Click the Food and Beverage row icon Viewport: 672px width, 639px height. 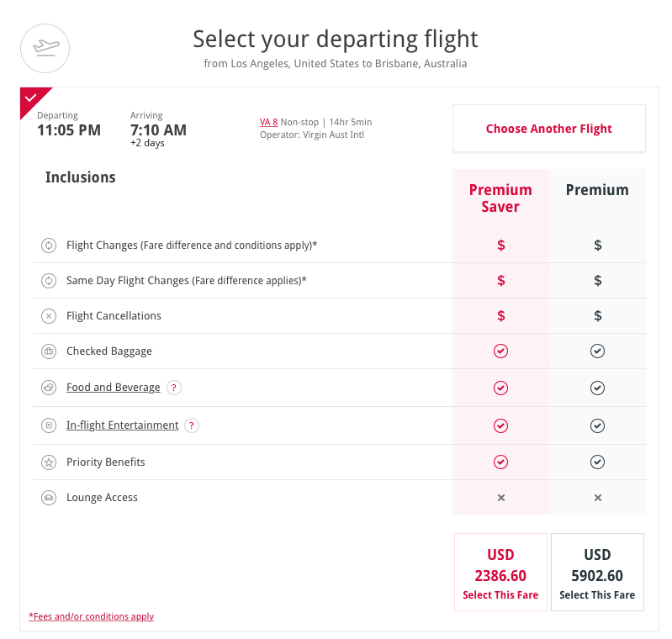point(49,388)
